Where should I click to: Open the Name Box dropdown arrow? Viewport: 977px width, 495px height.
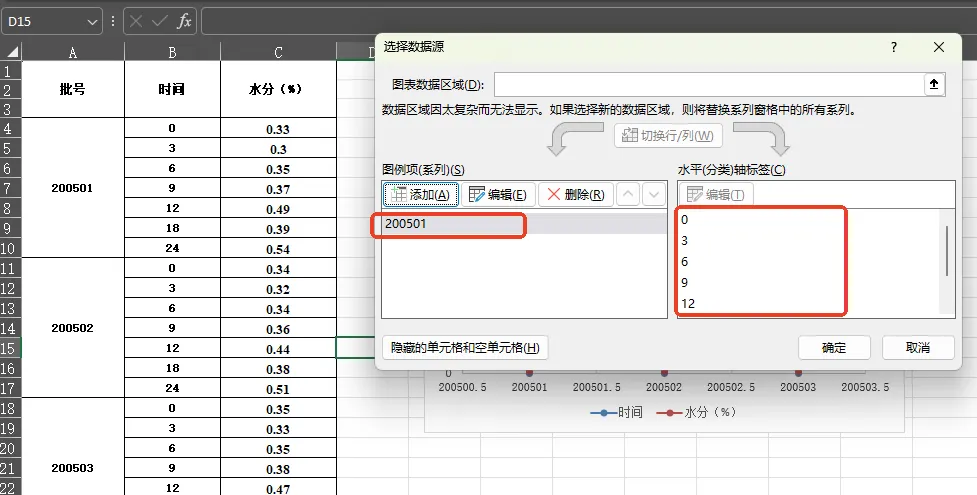[92, 22]
